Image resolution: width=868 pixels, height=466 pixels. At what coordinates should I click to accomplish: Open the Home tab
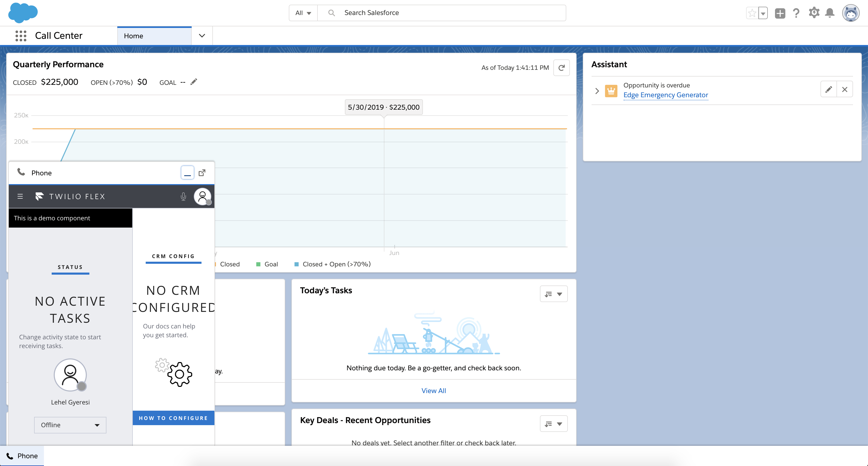(154, 36)
